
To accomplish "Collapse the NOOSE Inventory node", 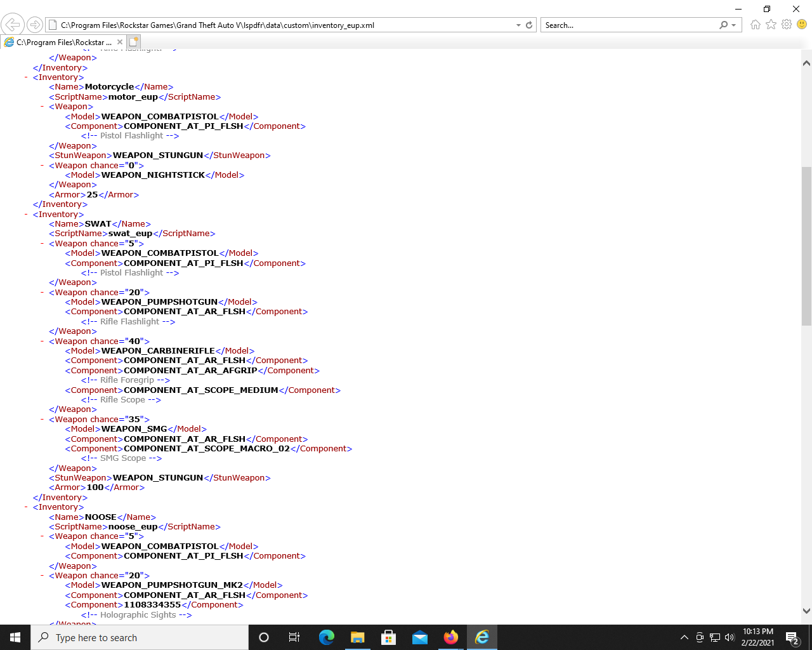I will click(26, 507).
